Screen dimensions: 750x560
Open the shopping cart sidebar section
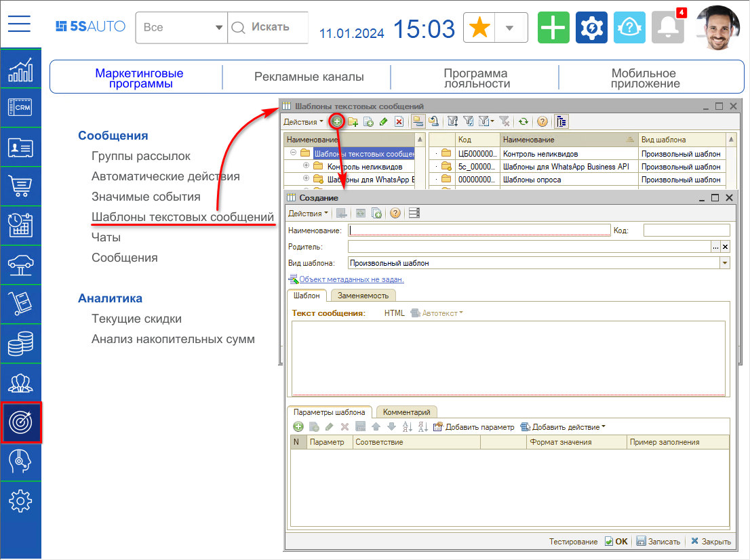tap(20, 186)
